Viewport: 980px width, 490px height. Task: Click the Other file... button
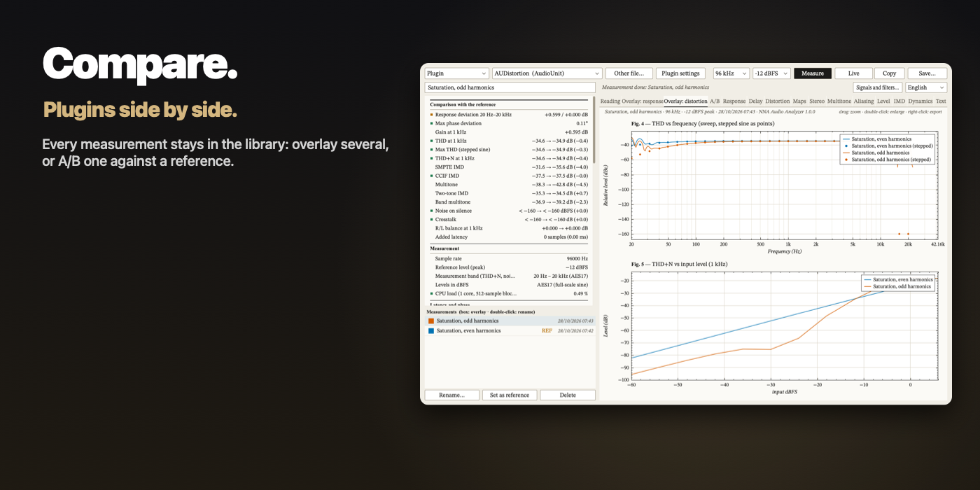pyautogui.click(x=629, y=73)
